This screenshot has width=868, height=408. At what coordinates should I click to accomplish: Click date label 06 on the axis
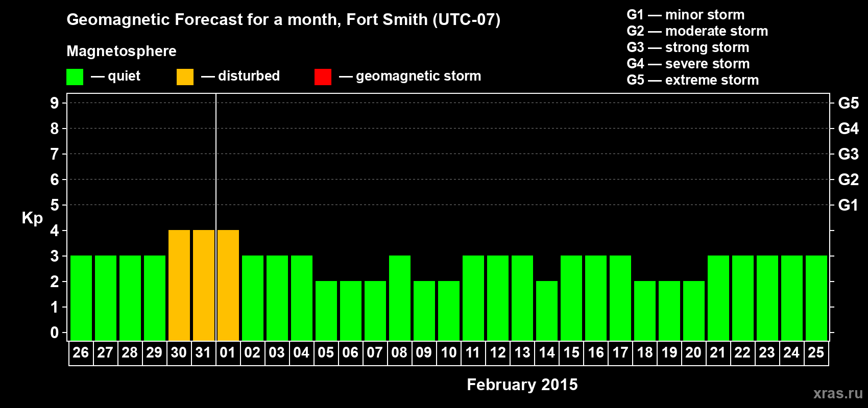tap(350, 352)
